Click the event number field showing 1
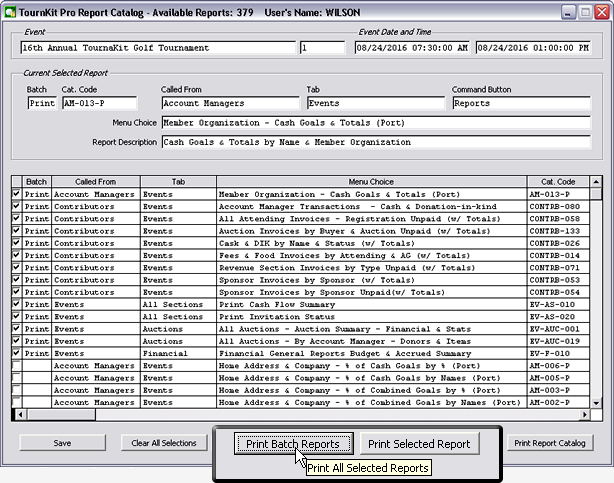The image size is (614, 483). pyautogui.click(x=323, y=48)
